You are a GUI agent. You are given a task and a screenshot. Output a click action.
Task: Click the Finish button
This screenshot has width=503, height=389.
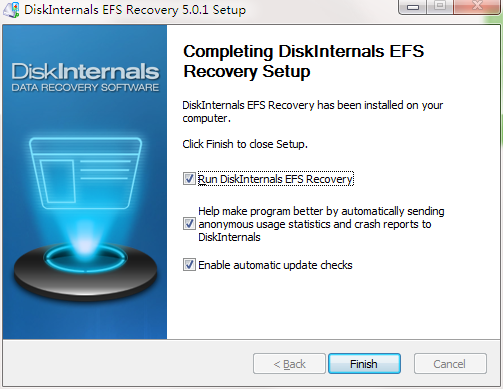click(x=364, y=364)
